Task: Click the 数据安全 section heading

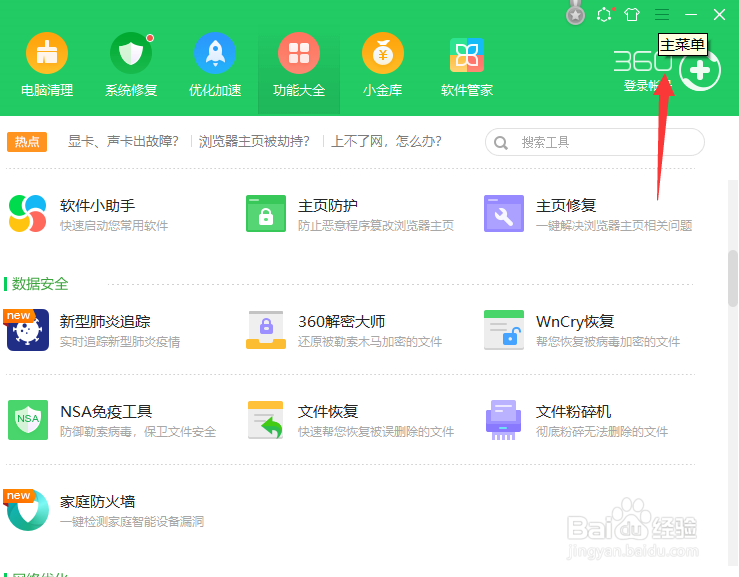Action: [x=40, y=284]
